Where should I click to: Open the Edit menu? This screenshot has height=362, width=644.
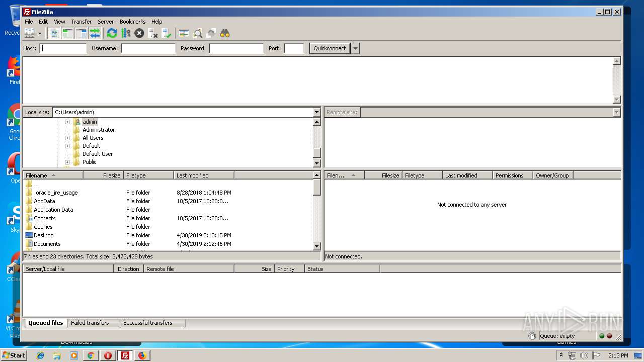tap(43, 22)
